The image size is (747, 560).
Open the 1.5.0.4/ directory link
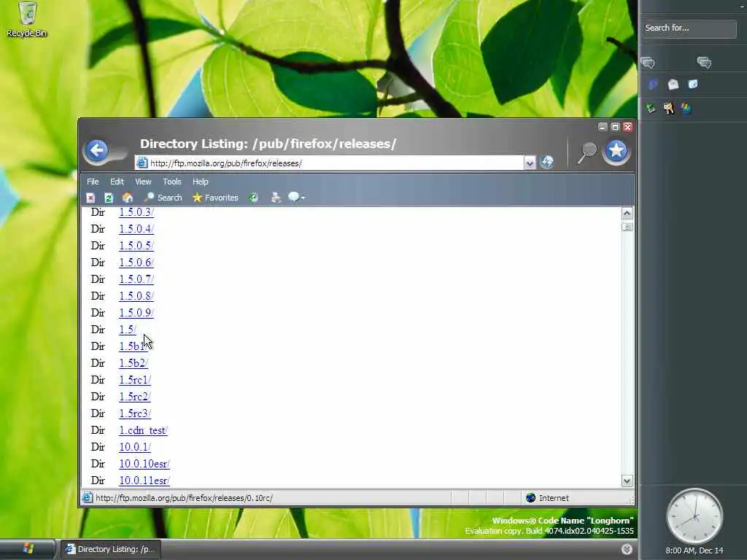pyautogui.click(x=136, y=229)
